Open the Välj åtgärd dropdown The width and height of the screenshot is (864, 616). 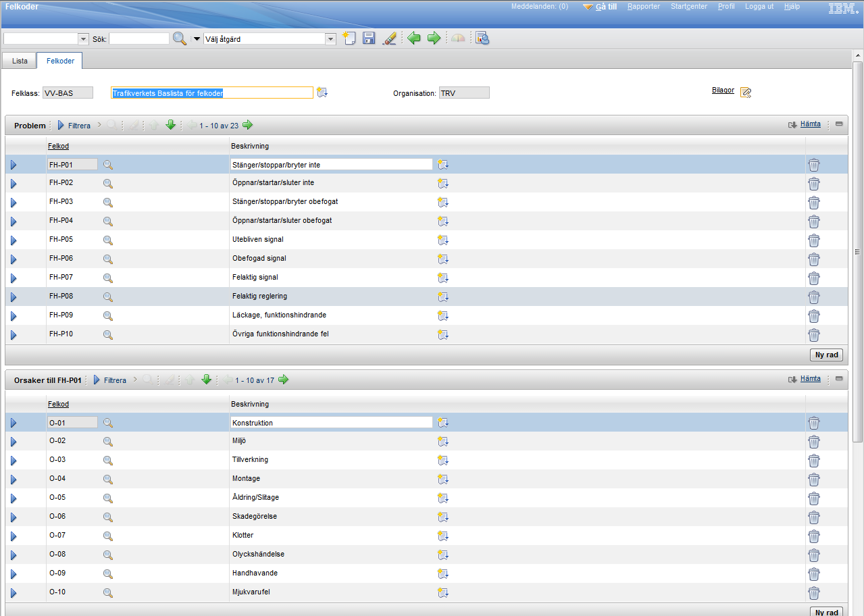coord(330,39)
